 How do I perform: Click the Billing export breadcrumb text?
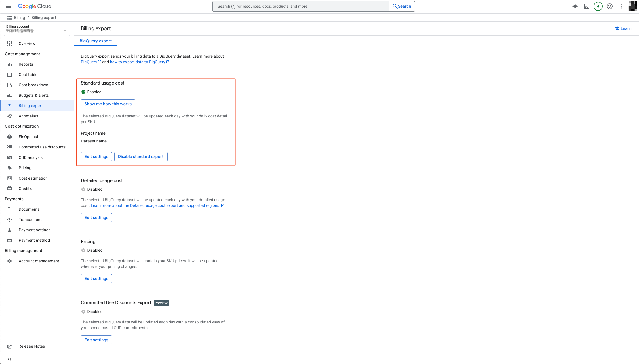click(44, 18)
